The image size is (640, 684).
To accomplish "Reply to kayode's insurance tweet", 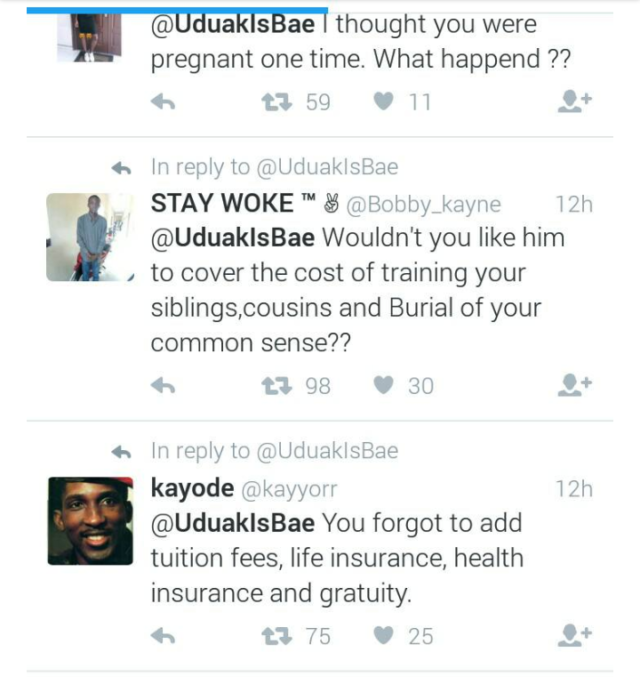I will click(x=163, y=635).
